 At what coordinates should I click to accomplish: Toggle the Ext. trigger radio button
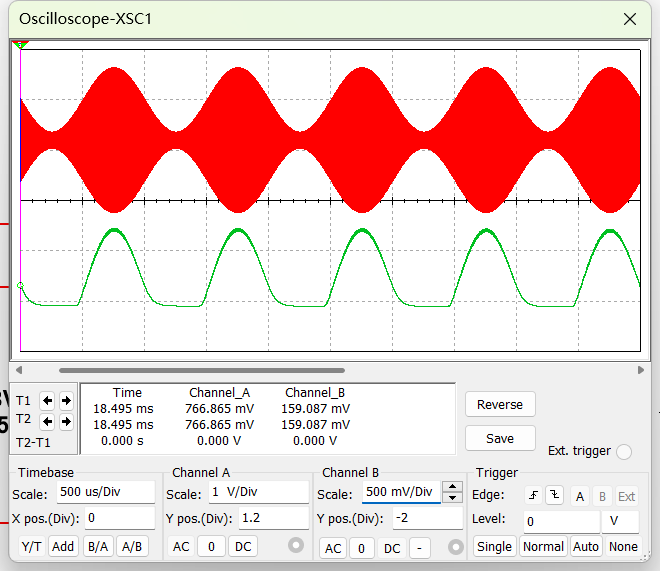(624, 451)
